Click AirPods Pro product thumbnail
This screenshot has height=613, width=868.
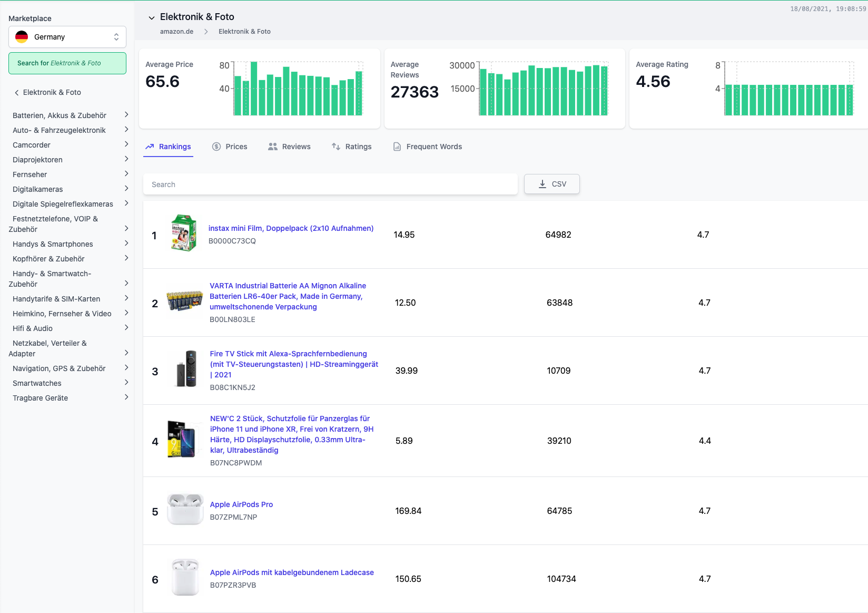185,509
